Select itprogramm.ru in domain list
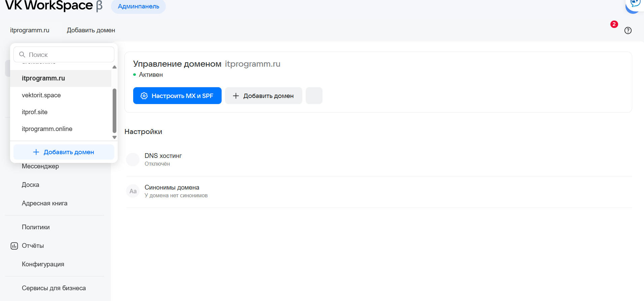The width and height of the screenshot is (644, 301). [61, 78]
